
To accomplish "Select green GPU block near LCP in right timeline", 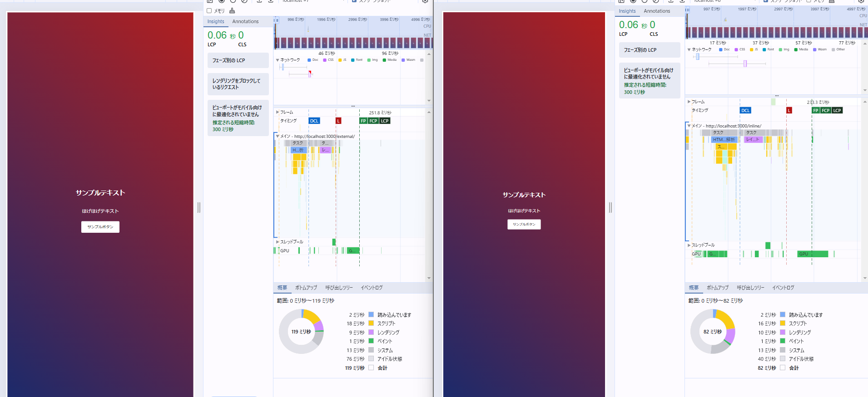I will tap(813, 254).
